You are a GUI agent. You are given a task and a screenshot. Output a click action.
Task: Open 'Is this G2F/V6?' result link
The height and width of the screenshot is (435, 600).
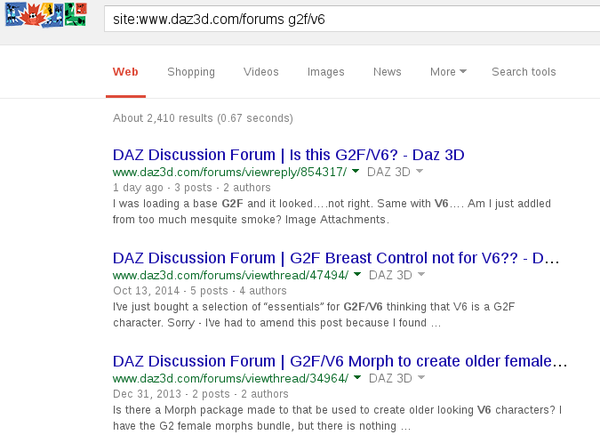pyautogui.click(x=289, y=155)
